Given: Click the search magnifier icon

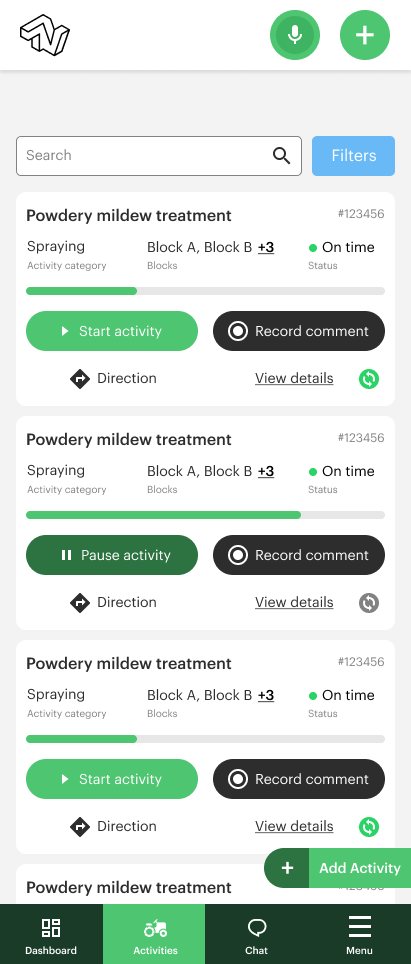Looking at the screenshot, I should (281, 156).
